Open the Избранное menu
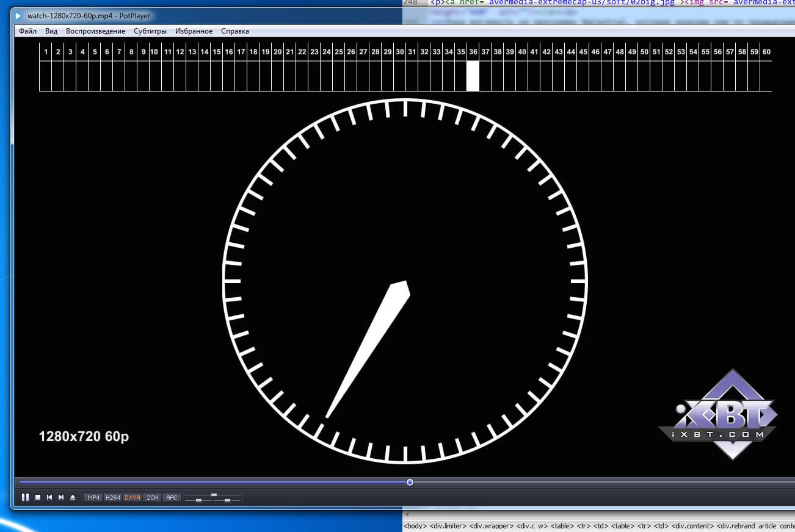Image resolution: width=795 pixels, height=532 pixels. pyautogui.click(x=194, y=31)
